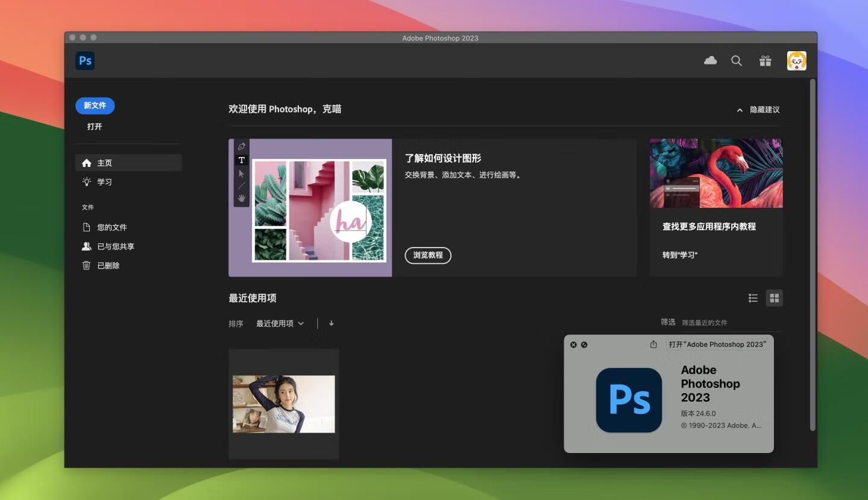
Task: Select 主页 in the sidebar
Action: pyautogui.click(x=128, y=163)
